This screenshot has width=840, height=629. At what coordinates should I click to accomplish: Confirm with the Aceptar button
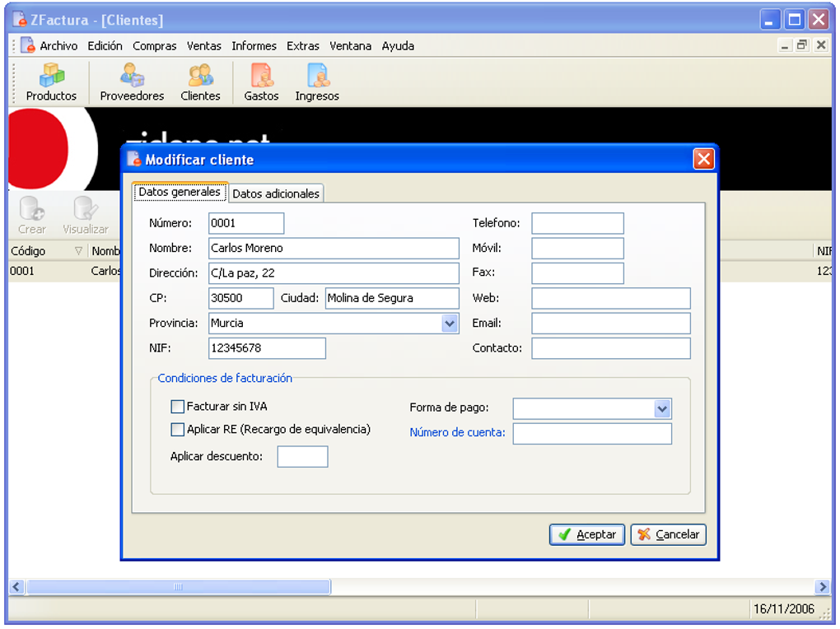pos(587,534)
